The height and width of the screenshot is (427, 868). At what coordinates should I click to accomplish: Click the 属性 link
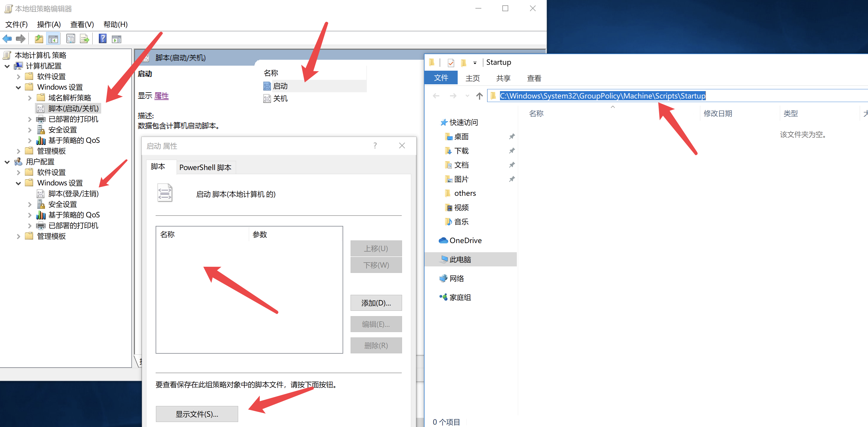click(162, 96)
